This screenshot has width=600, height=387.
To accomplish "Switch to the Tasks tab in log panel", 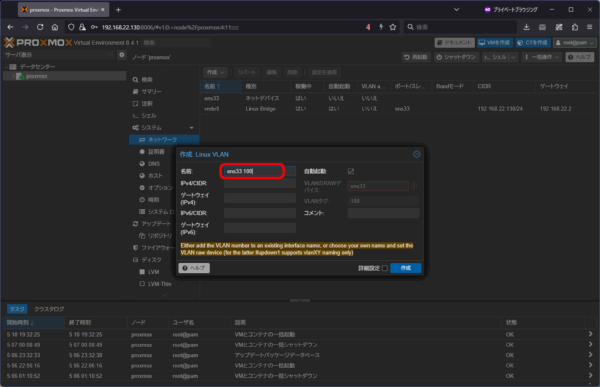I will tap(17, 309).
